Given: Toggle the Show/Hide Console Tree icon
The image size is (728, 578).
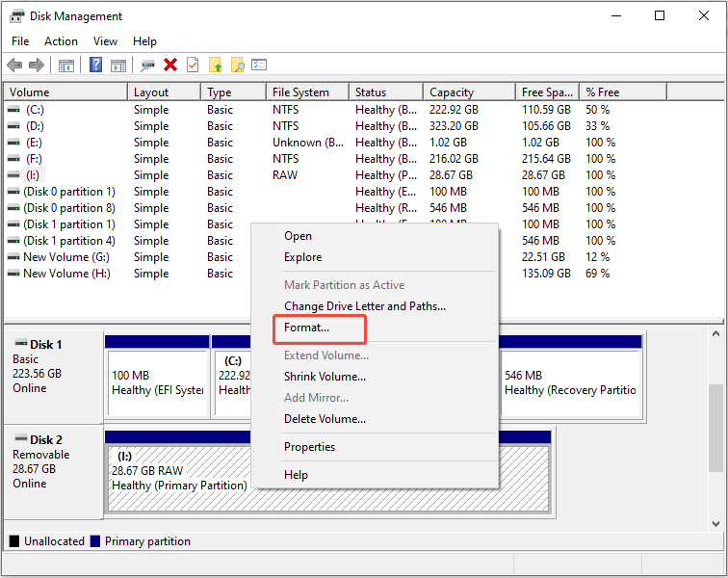Looking at the screenshot, I should pos(66,65).
